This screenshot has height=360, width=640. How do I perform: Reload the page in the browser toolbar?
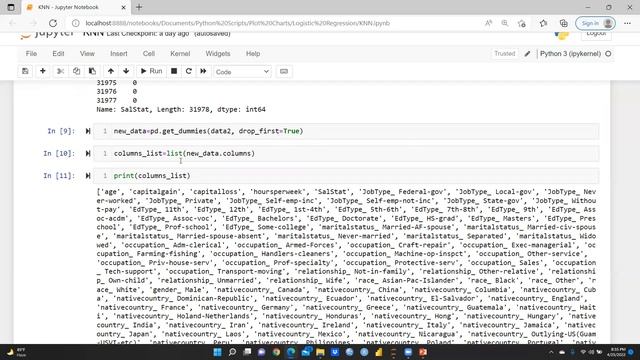coord(53,23)
